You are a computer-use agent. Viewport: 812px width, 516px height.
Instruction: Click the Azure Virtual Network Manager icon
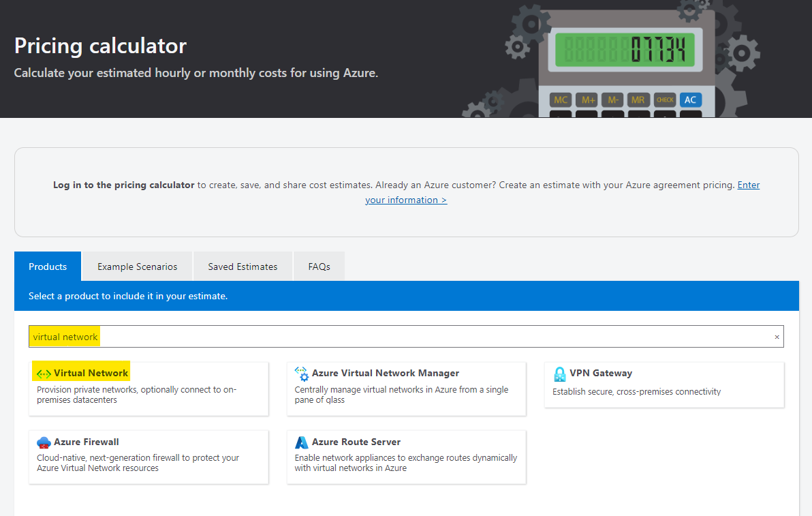coord(301,374)
